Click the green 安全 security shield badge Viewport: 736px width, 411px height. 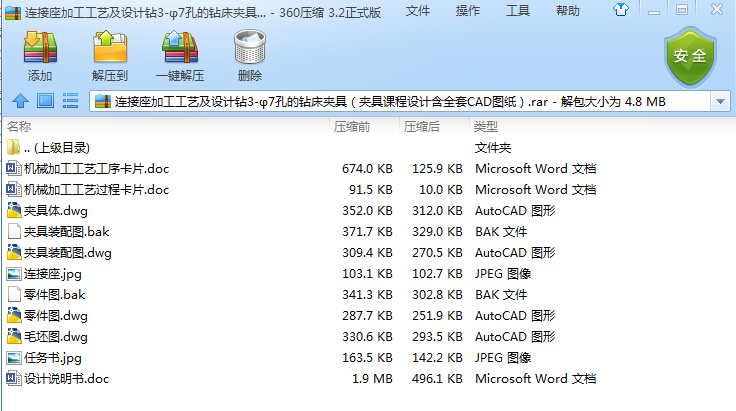click(690, 56)
